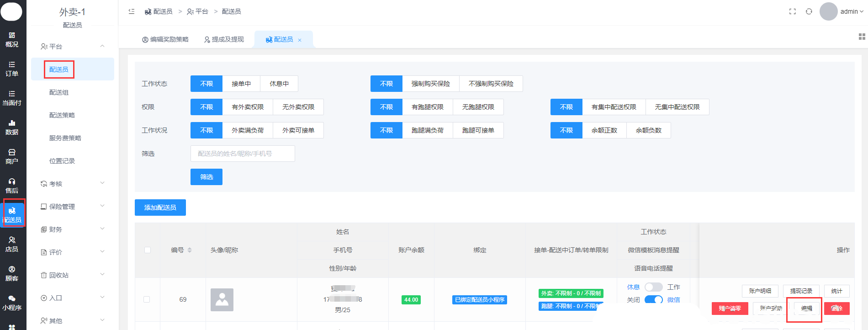This screenshot has width=868, height=330.
Task: Toggle the 休息/工作 work status switch
Action: [x=653, y=287]
